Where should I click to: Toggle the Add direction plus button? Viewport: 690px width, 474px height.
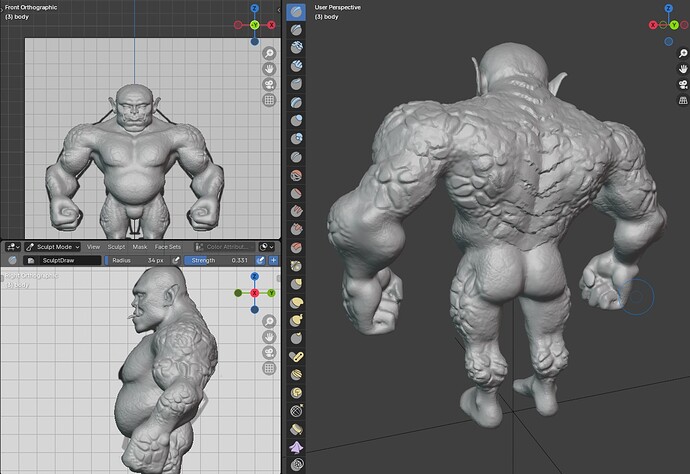pyautogui.click(x=273, y=260)
